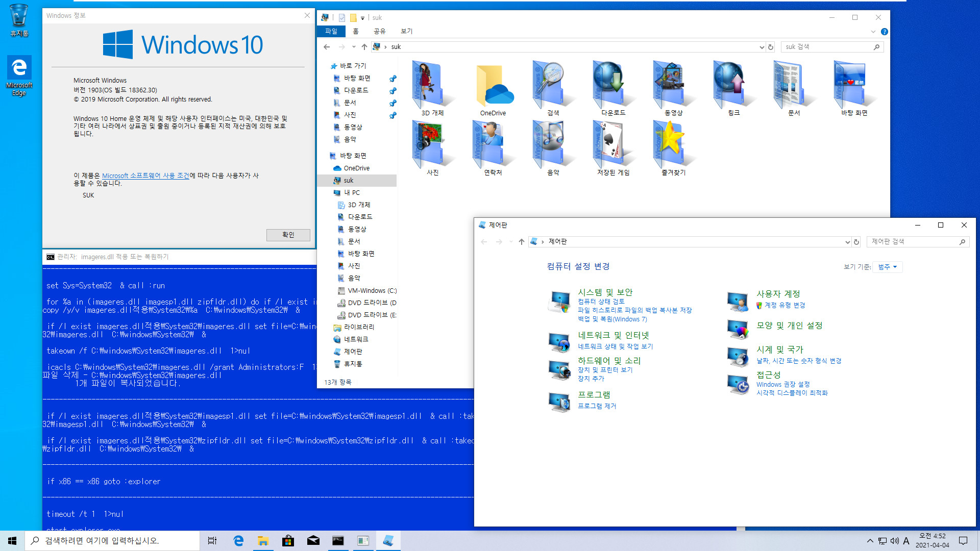Open Microsoft Store from the taskbar
Viewport: 980px width, 551px height.
tap(288, 541)
